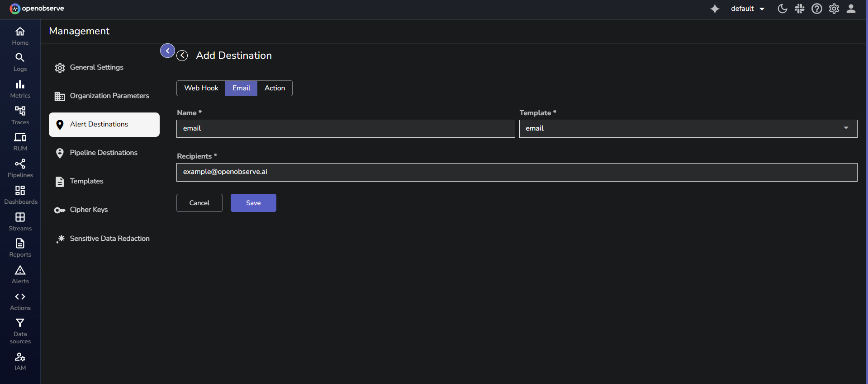The width and height of the screenshot is (868, 384).
Task: Click the AI assistant sparkle icon
Action: click(x=715, y=9)
